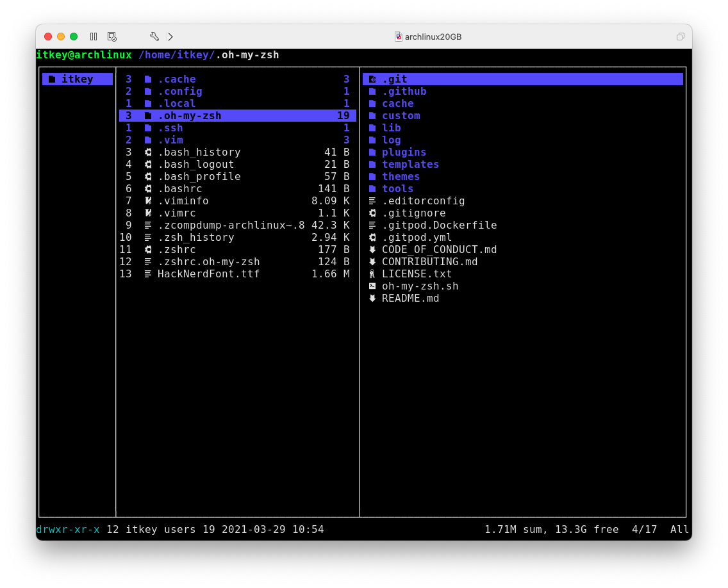This screenshot has width=728, height=588.
Task: Click gear icon beside .bash_history
Action: (148, 152)
